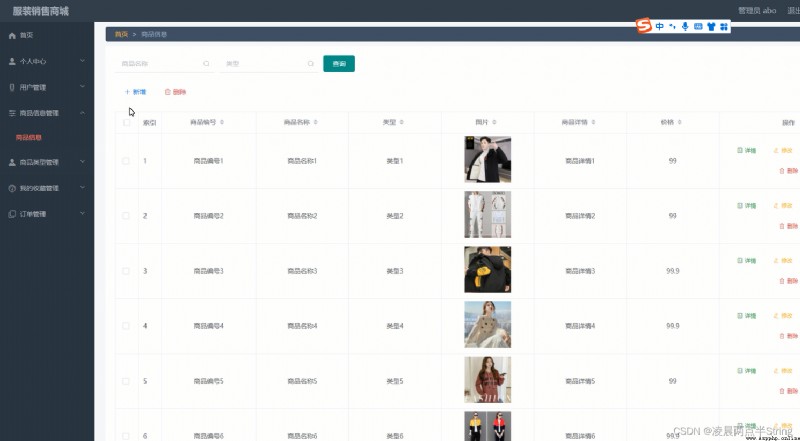The width and height of the screenshot is (800, 441).
Task: Sort by the 类型 column arrows
Action: tap(402, 122)
